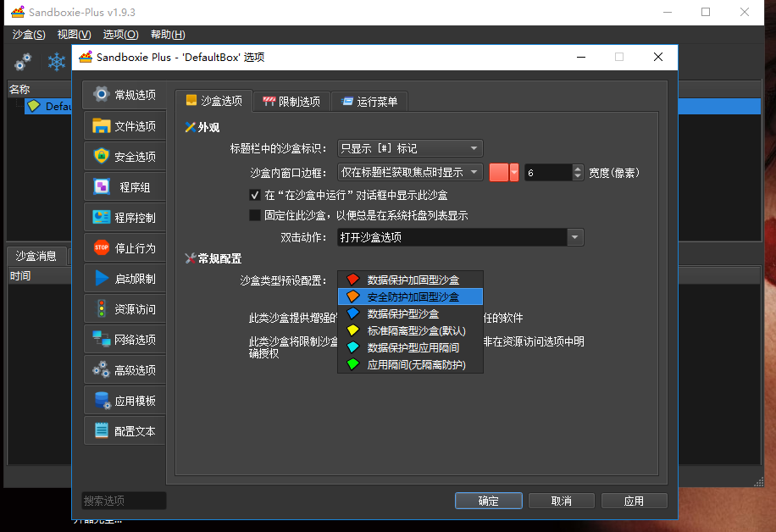Open 常规选项 sidebar section

tap(125, 95)
